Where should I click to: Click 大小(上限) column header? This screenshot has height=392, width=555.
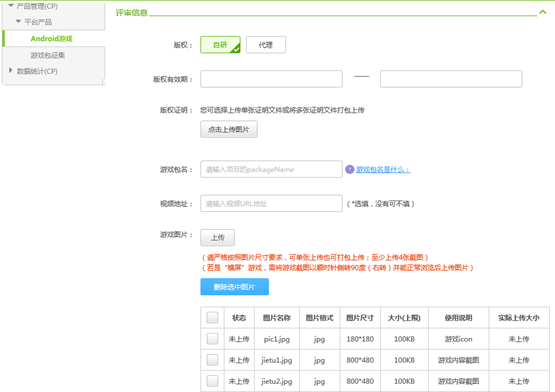pos(404,318)
